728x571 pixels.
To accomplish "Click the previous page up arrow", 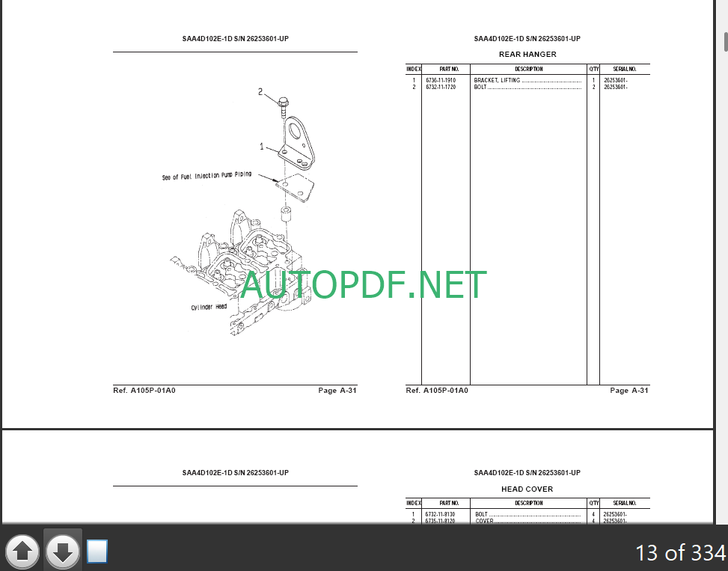I will click(22, 552).
